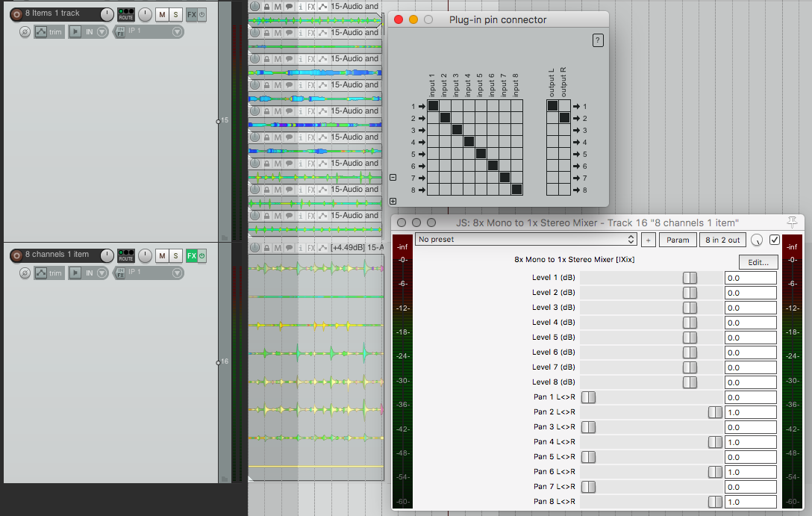The image size is (812, 516).
Task: Uncheck the plug-in enabled checkbox in JS mixer
Action: pyautogui.click(x=774, y=240)
